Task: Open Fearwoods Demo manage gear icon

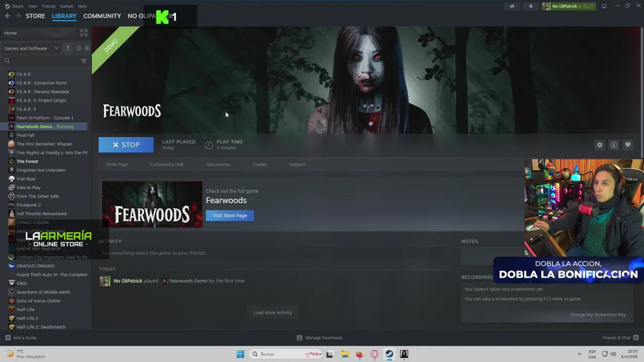Action: click(599, 145)
